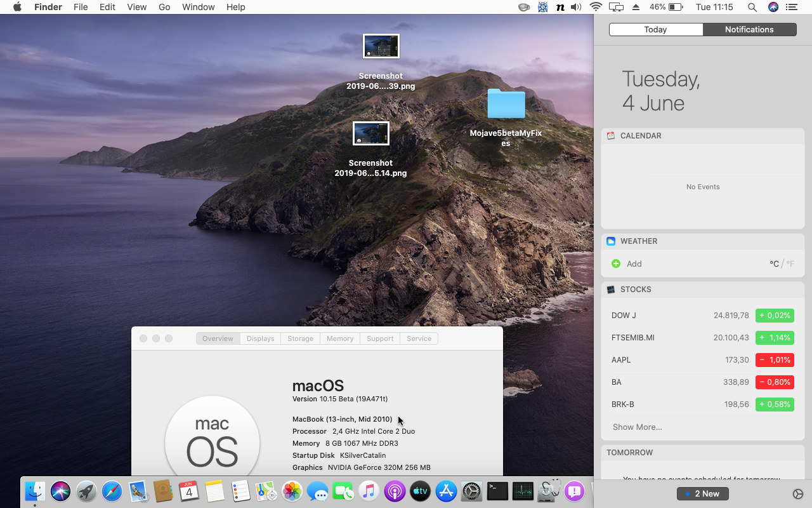Open Calendar icon showing JUN 4
The width and height of the screenshot is (812, 508).
[x=189, y=491]
